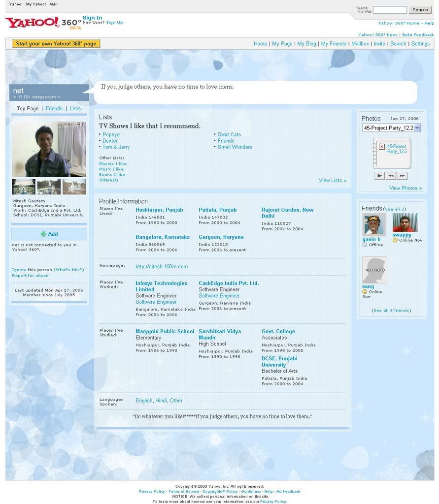
Task: Open the Popeye list item
Action: (111, 135)
